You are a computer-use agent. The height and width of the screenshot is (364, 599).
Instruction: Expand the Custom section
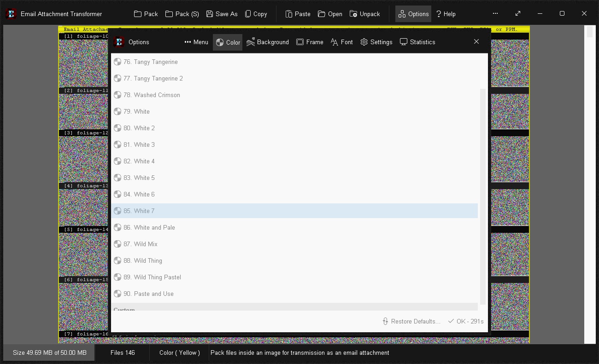tap(124, 309)
